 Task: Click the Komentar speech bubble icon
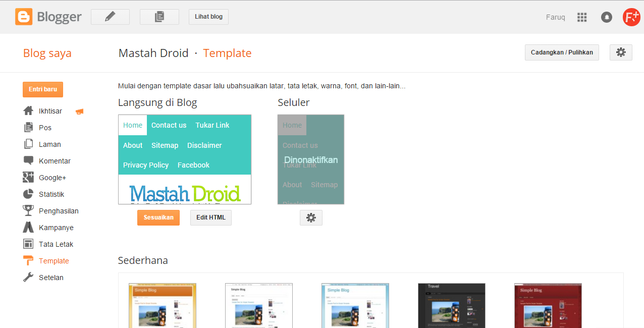28,161
